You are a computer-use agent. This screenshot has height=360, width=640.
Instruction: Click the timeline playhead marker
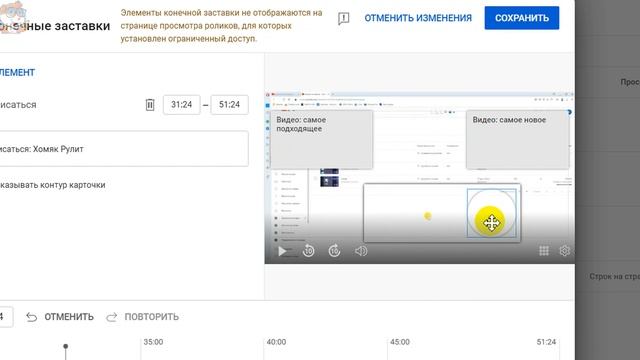pyautogui.click(x=65, y=347)
